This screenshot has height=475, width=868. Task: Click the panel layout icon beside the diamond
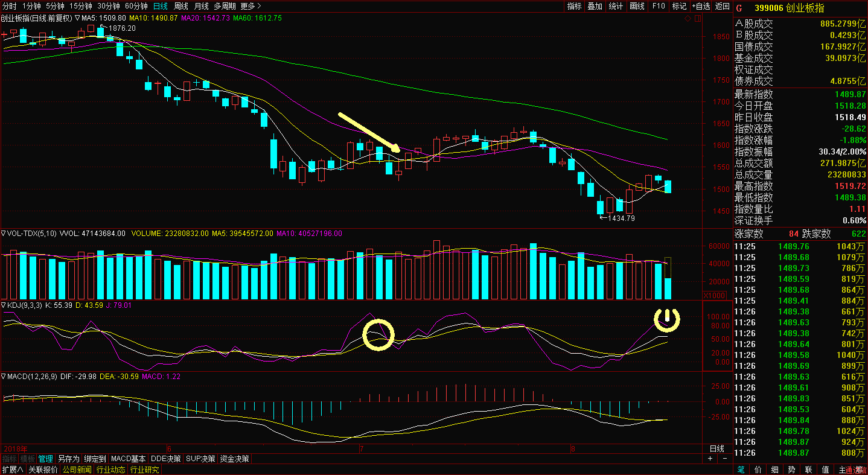coord(698,18)
